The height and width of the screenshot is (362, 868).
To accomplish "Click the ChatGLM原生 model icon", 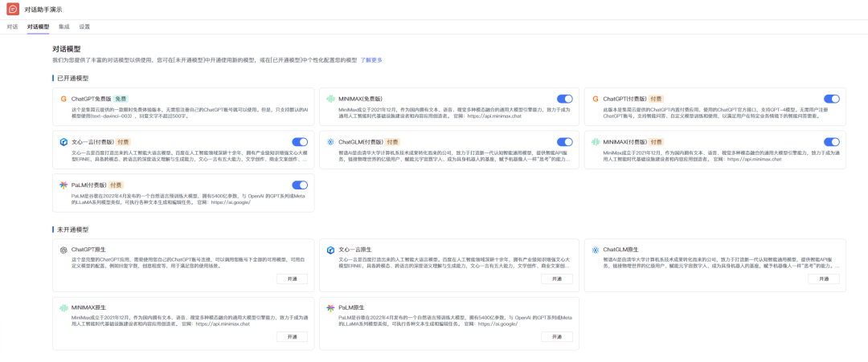I will click(596, 250).
